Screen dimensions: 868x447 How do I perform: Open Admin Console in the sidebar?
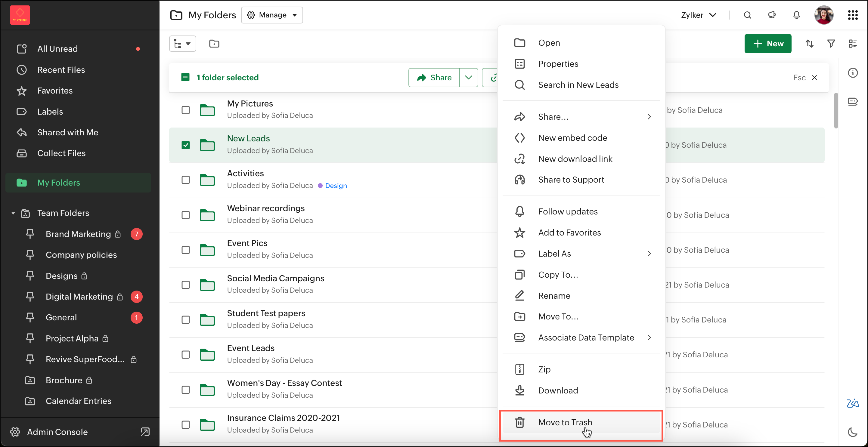point(57,432)
